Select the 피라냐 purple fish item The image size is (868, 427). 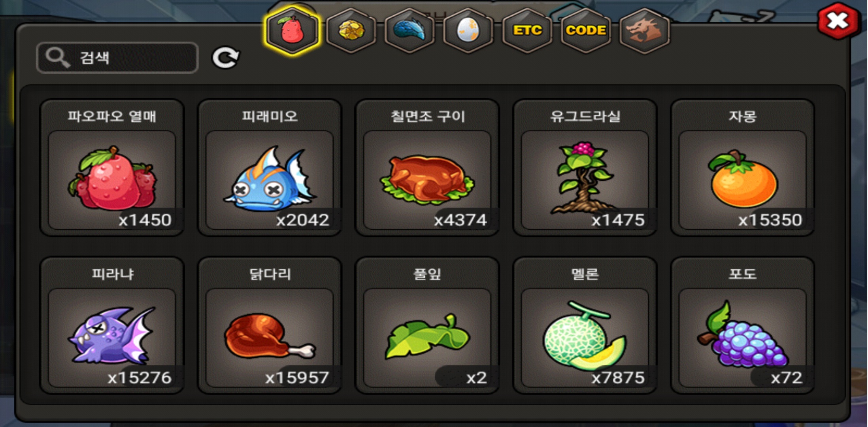112,325
